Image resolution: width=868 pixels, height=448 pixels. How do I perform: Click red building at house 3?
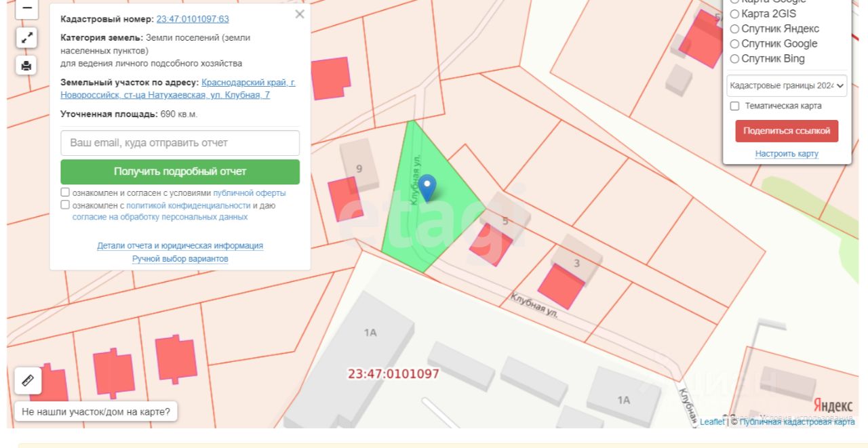tap(561, 287)
